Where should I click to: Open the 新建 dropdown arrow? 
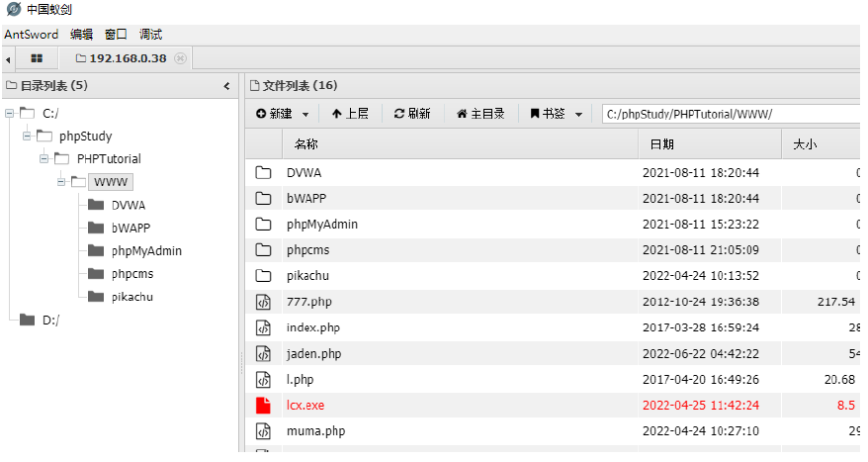coord(305,115)
